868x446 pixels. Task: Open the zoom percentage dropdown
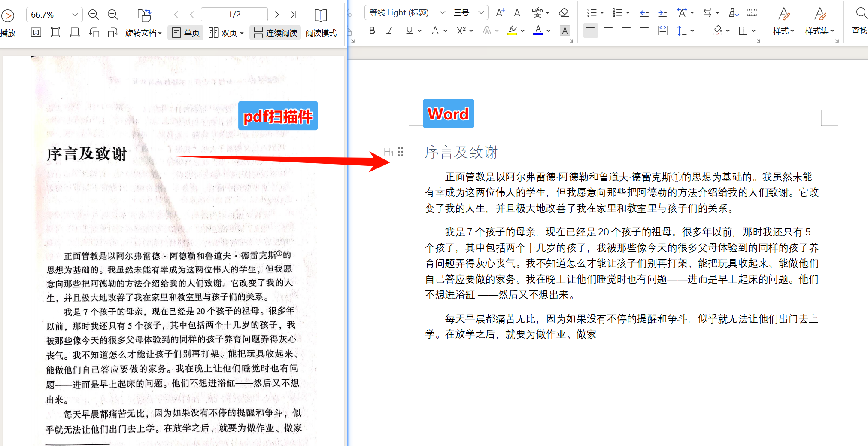click(74, 14)
